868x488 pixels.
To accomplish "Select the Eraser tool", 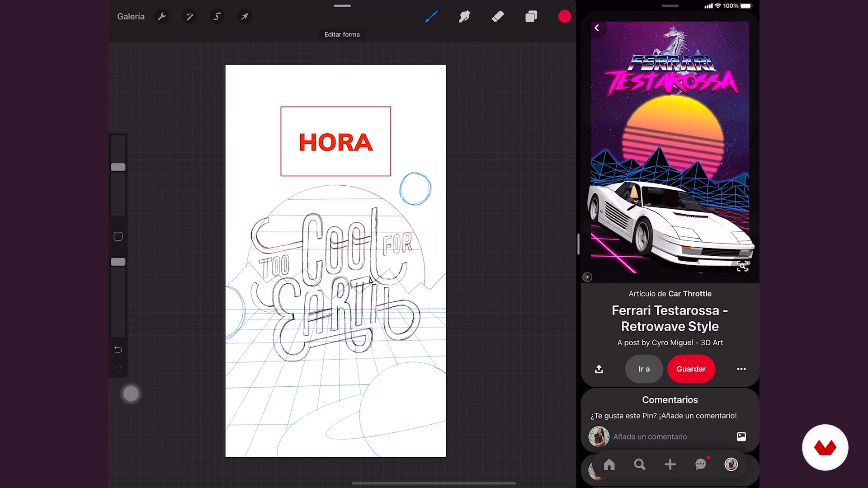I will point(498,17).
